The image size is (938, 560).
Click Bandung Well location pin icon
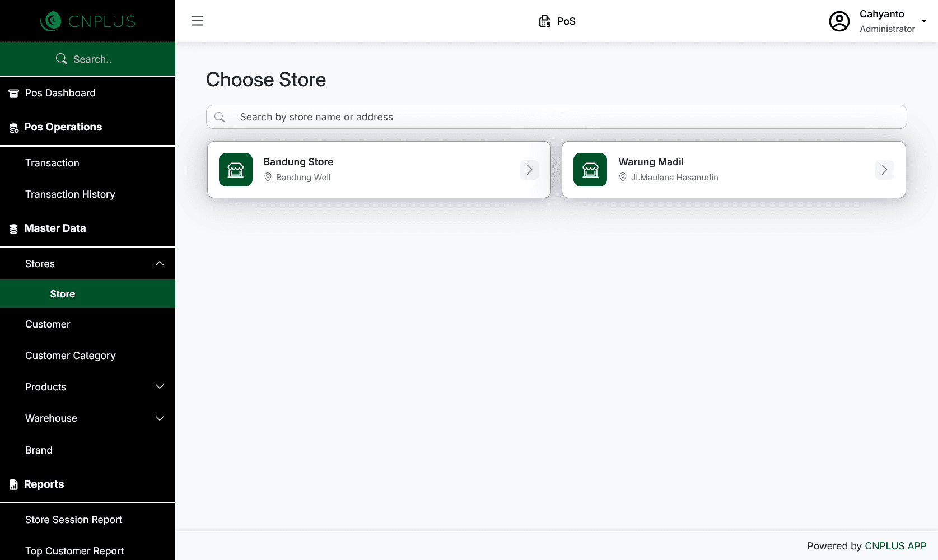click(x=268, y=177)
